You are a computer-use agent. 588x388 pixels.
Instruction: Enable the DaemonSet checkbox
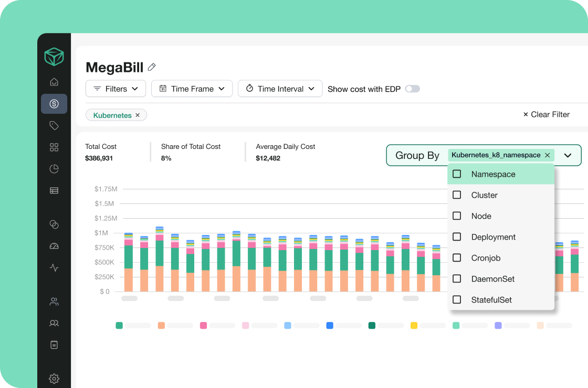[457, 279]
